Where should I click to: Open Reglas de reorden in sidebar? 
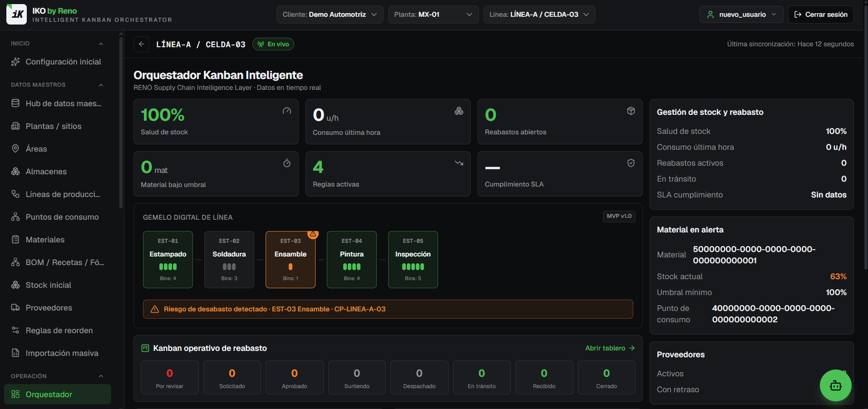[x=58, y=330]
